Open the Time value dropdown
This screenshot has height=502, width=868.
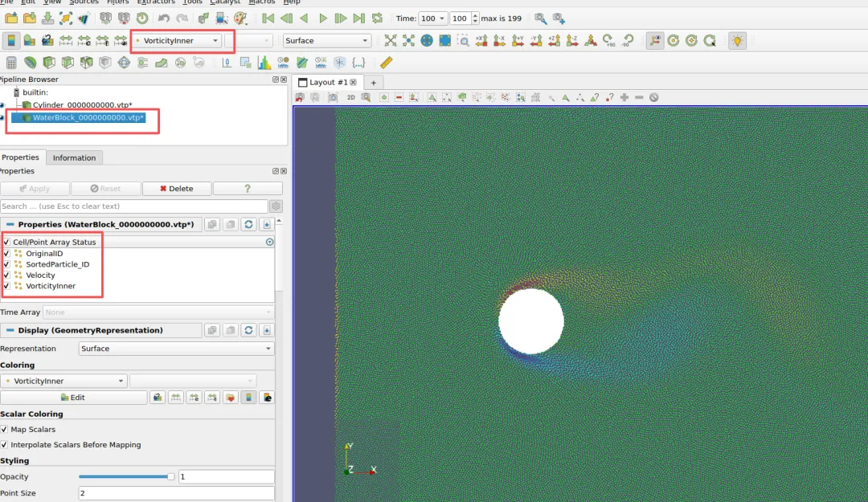(x=432, y=18)
